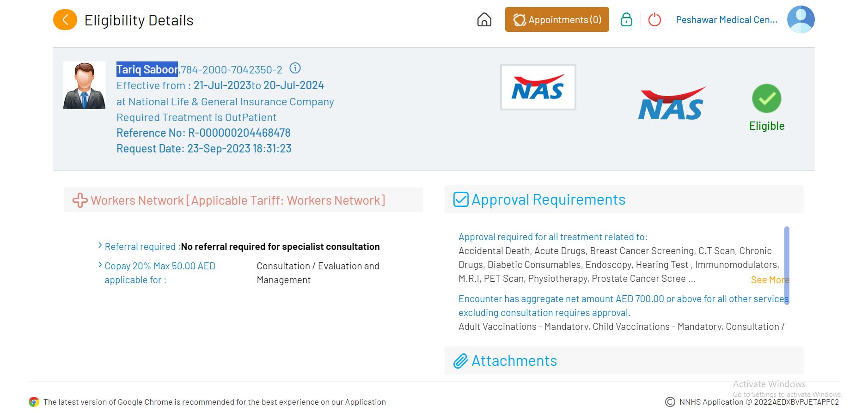Click the red power logout icon
Viewport: 868px width, 413px height.
(x=654, y=20)
